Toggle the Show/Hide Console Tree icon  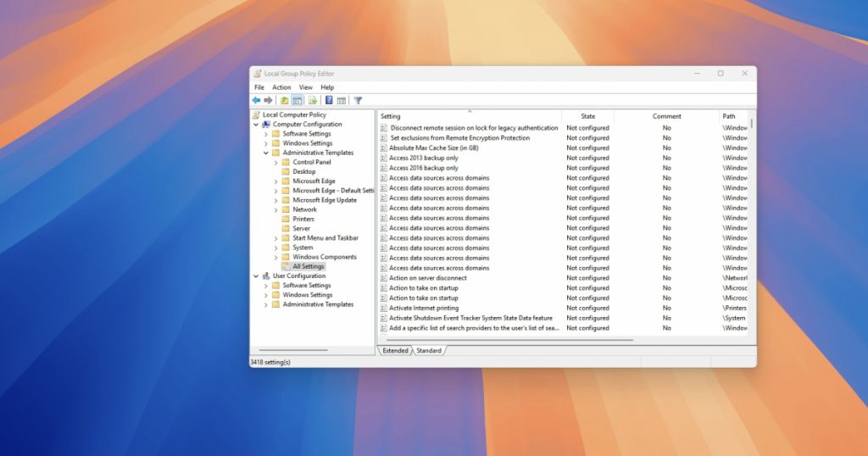point(298,100)
